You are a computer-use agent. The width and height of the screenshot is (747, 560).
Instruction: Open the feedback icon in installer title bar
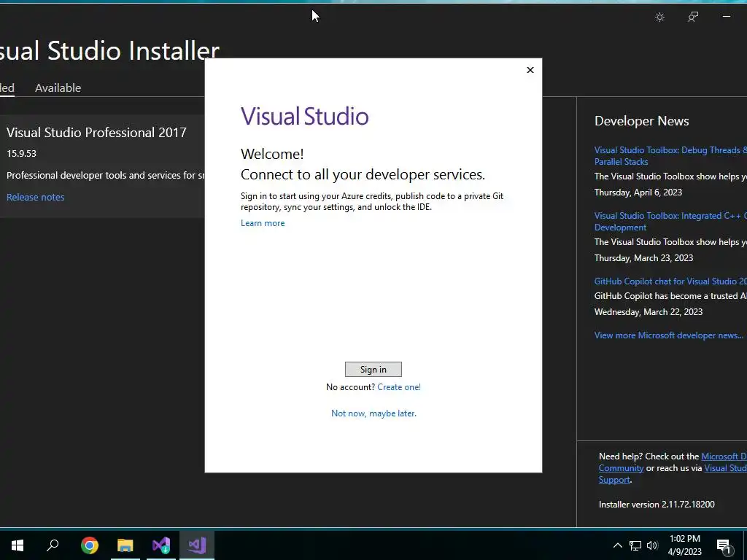click(693, 17)
